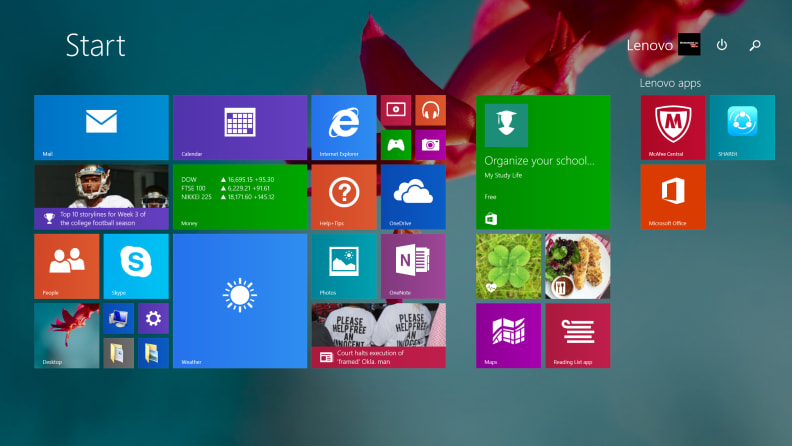Launch McAfee Central tile
The width and height of the screenshot is (792, 446).
coord(673,127)
